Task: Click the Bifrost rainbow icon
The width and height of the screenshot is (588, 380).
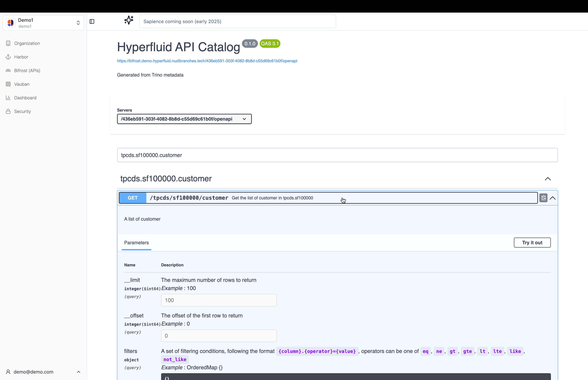Action: point(8,71)
